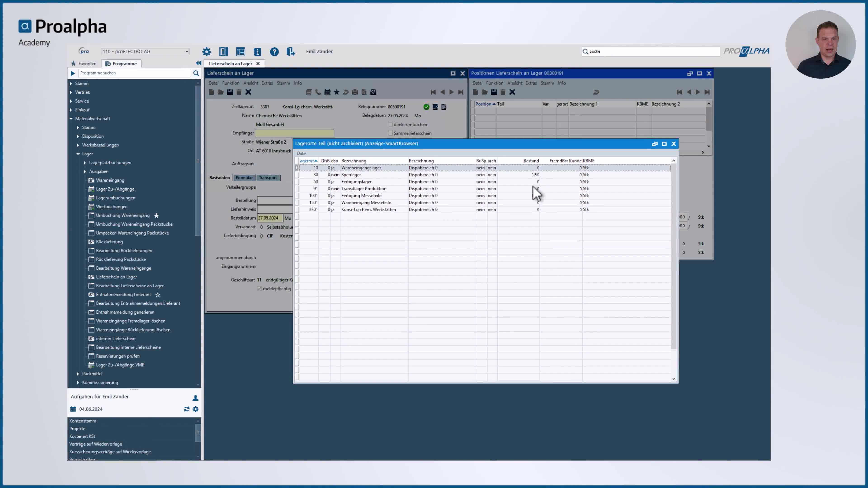This screenshot has width=868, height=488.
Task: Click the user icon in Aufgaben panel
Action: click(195, 398)
